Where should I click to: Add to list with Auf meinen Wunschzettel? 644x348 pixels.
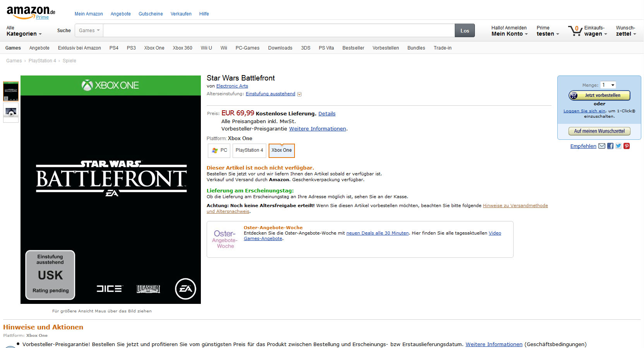click(599, 131)
